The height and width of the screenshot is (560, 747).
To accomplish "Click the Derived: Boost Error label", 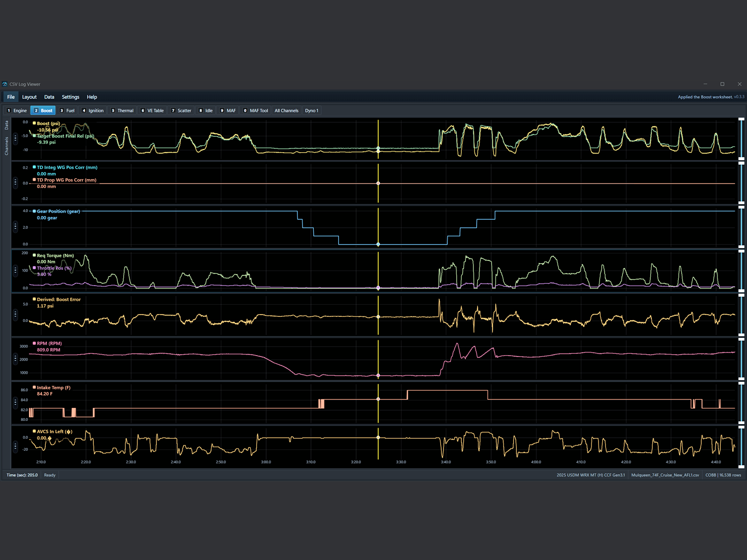I will coord(59,300).
